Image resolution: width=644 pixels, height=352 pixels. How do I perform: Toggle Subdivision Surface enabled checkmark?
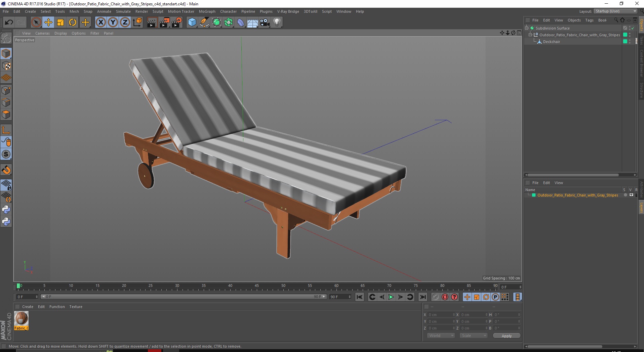tap(633, 28)
